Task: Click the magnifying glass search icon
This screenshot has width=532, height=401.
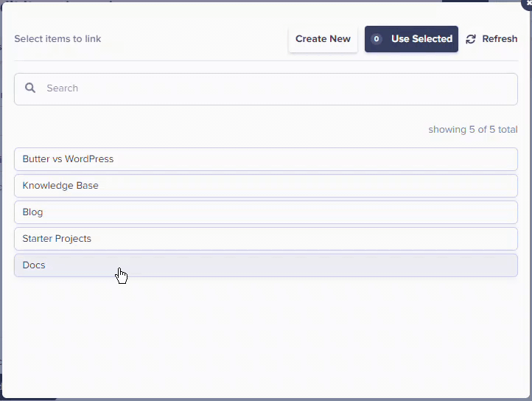Action: point(30,88)
